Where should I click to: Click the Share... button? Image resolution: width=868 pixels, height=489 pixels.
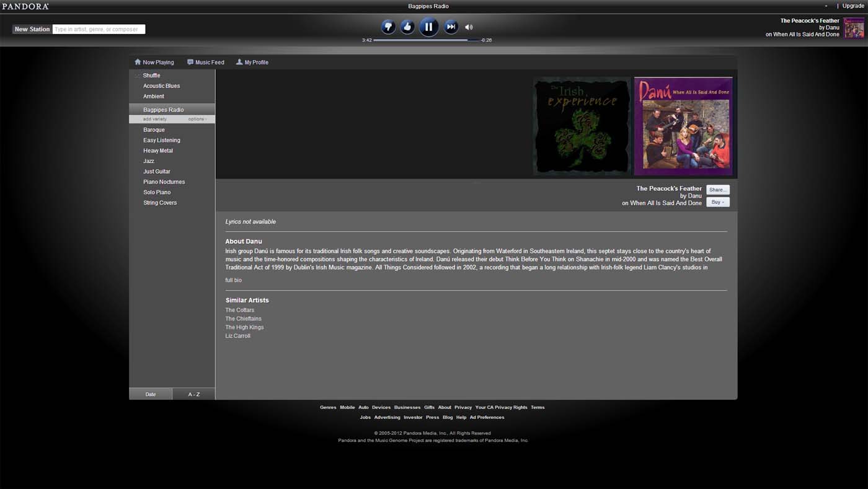click(717, 190)
